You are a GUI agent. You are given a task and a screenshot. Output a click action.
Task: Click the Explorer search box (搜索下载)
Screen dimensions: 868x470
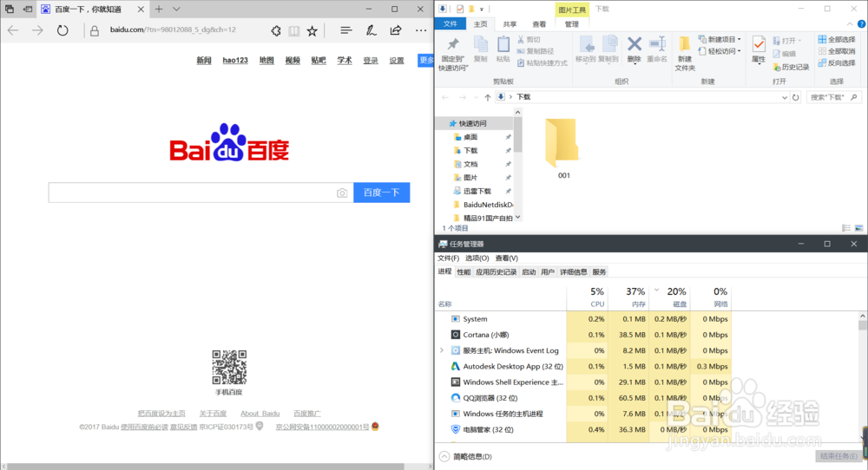(835, 97)
